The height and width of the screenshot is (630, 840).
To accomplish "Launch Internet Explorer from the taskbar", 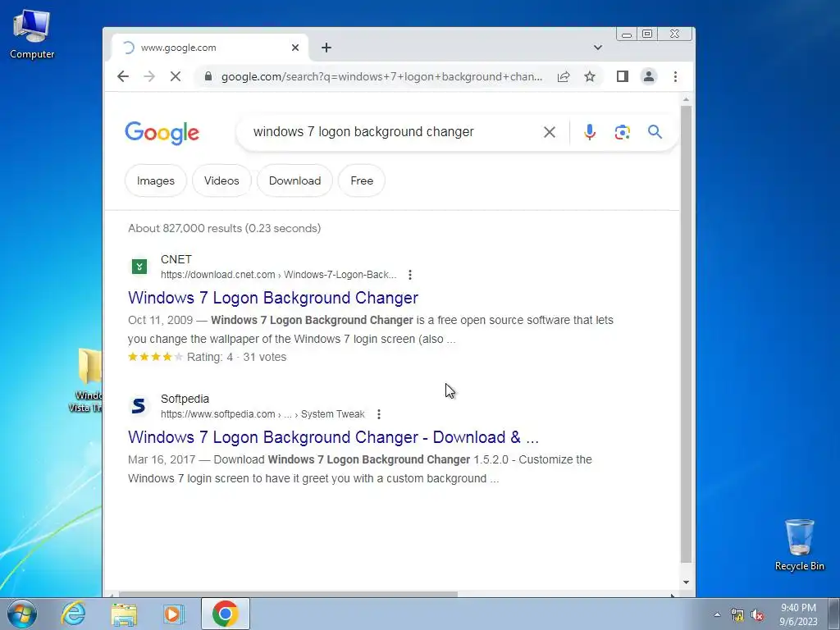I will [x=73, y=614].
